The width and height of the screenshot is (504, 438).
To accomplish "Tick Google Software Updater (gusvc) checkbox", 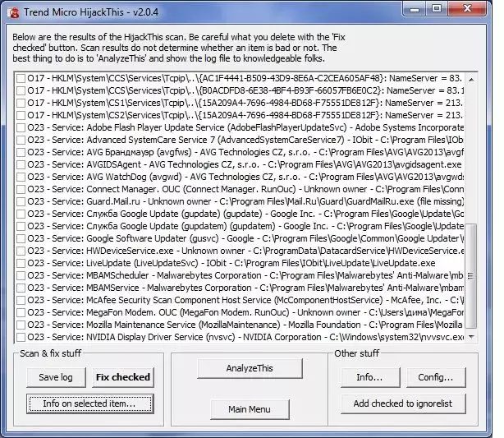I will pyautogui.click(x=21, y=238).
